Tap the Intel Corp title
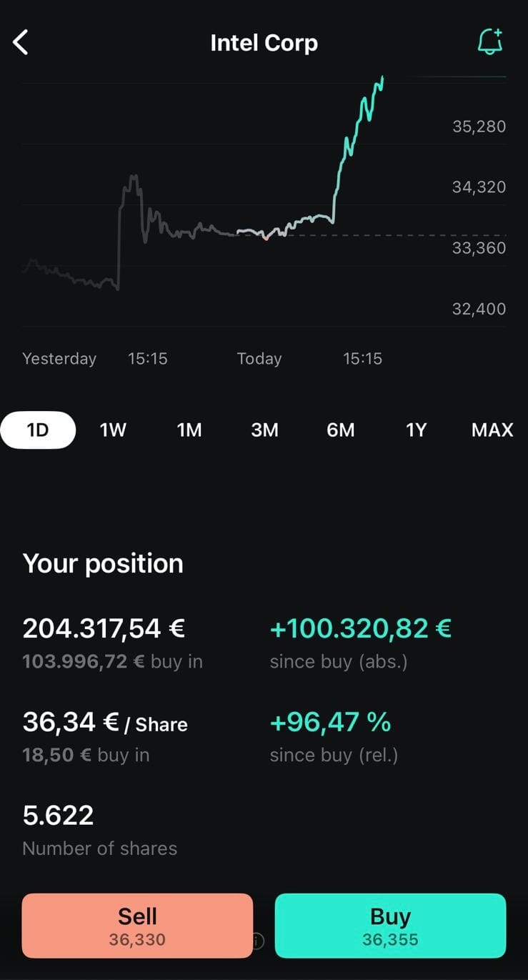The width and height of the screenshot is (528, 980). click(x=264, y=43)
